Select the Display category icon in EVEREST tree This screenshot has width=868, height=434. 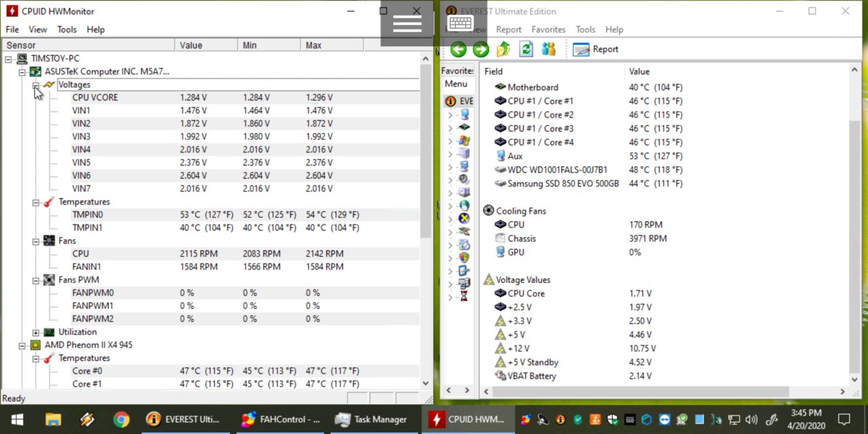pyautogui.click(x=464, y=166)
